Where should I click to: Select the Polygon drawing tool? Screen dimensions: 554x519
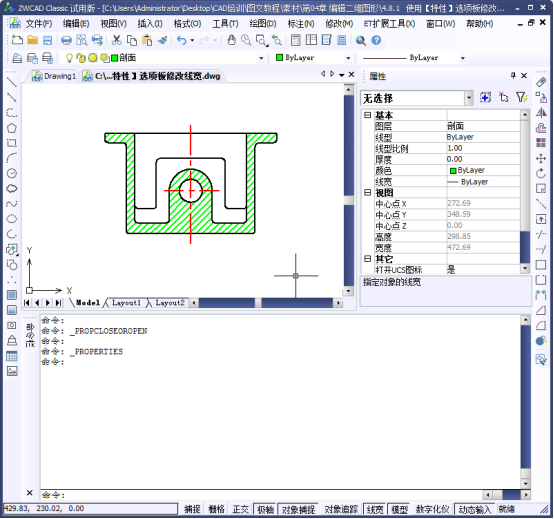pyautogui.click(x=12, y=128)
